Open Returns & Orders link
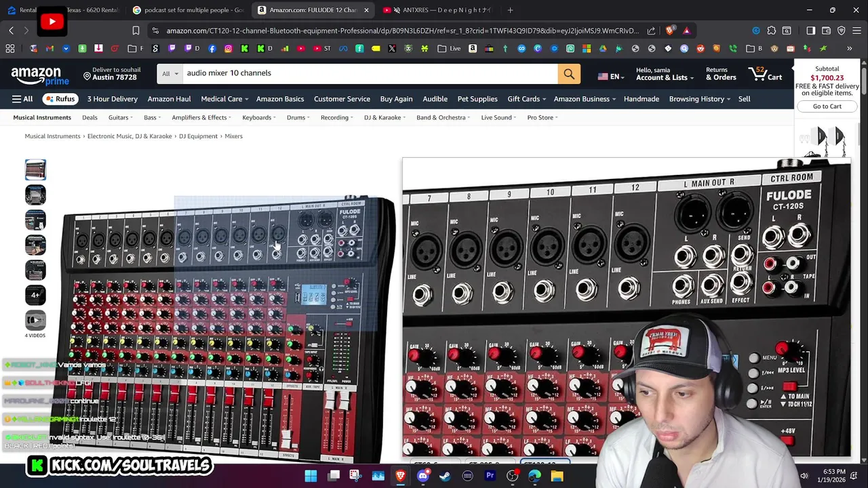Viewport: 868px width, 488px height. (x=721, y=74)
